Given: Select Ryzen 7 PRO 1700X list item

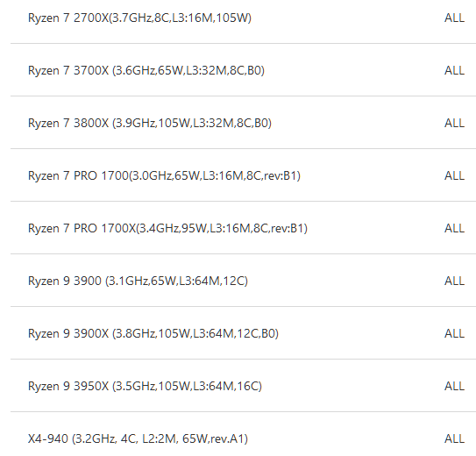Looking at the screenshot, I should click(167, 228).
